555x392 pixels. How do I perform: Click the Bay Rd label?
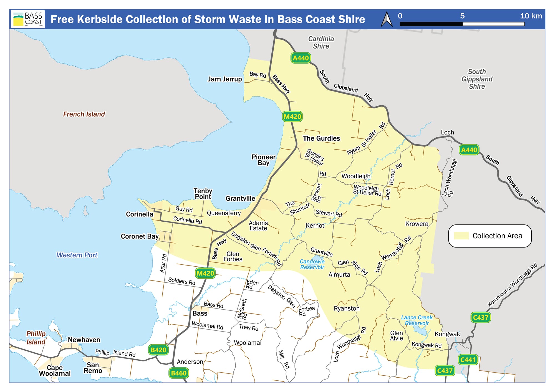tap(258, 74)
